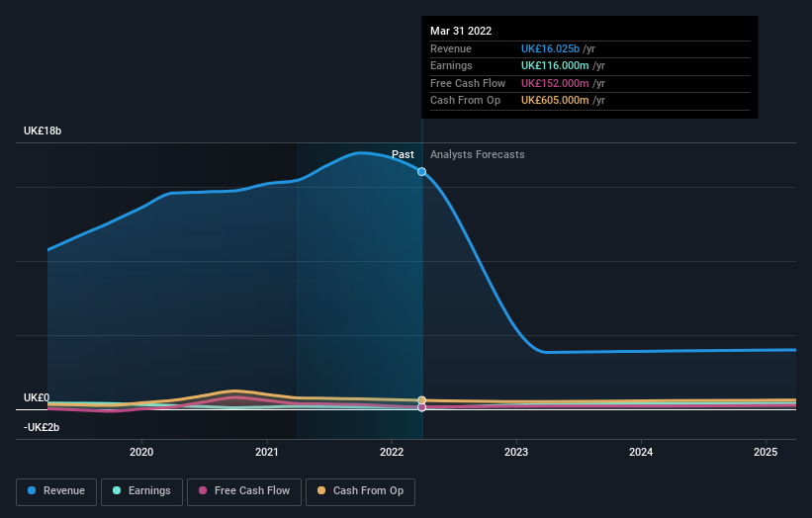
Task: Click the UK£605.000m cash from op value
Action: coord(555,101)
